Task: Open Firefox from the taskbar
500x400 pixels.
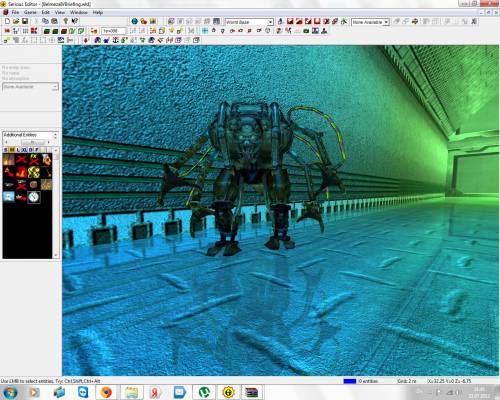Action: click(x=106, y=392)
